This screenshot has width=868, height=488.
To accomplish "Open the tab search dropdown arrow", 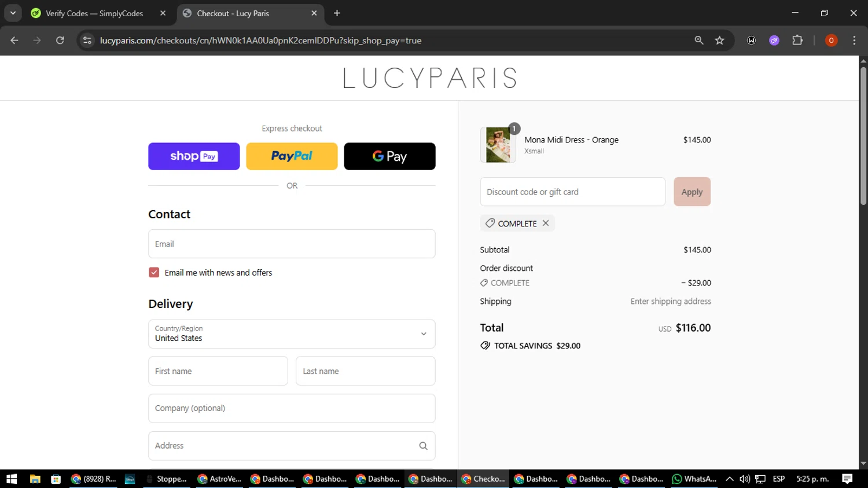I will pos(13,13).
